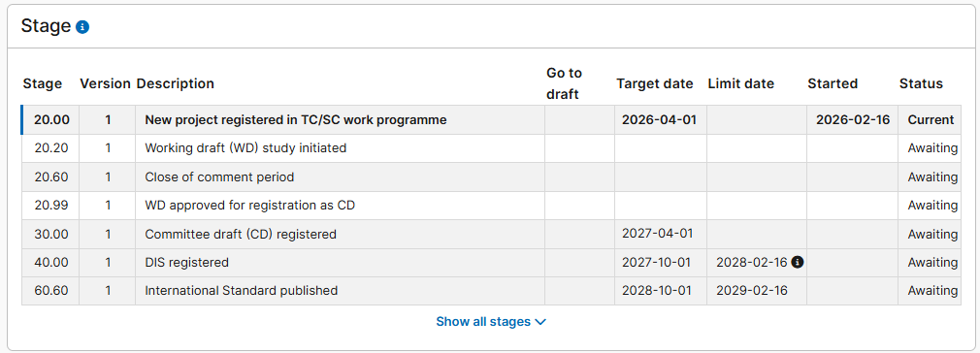The image size is (980, 353).
Task: Click the info icon beside Stage heading
Action: [x=82, y=27]
